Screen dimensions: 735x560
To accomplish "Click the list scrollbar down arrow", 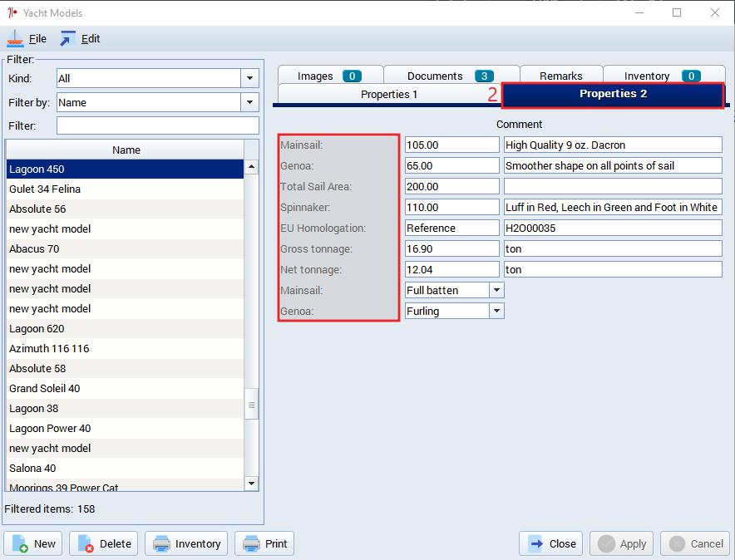I will pyautogui.click(x=251, y=484).
